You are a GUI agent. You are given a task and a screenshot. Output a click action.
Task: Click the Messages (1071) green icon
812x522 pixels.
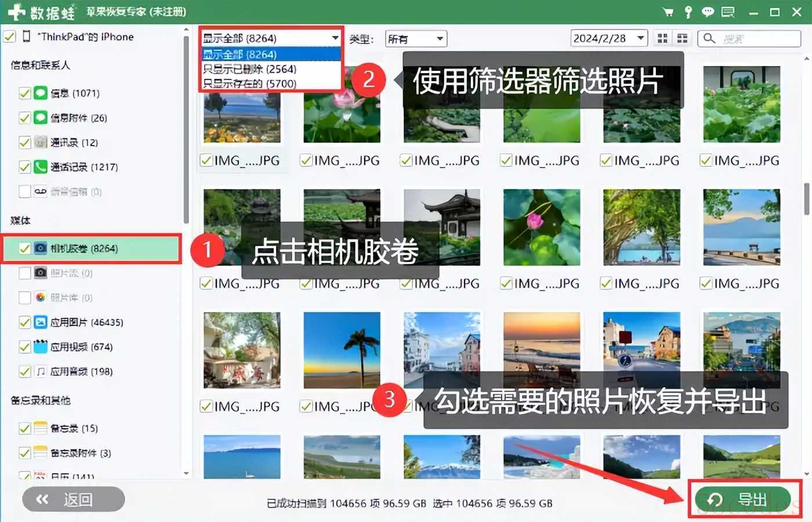click(x=40, y=93)
